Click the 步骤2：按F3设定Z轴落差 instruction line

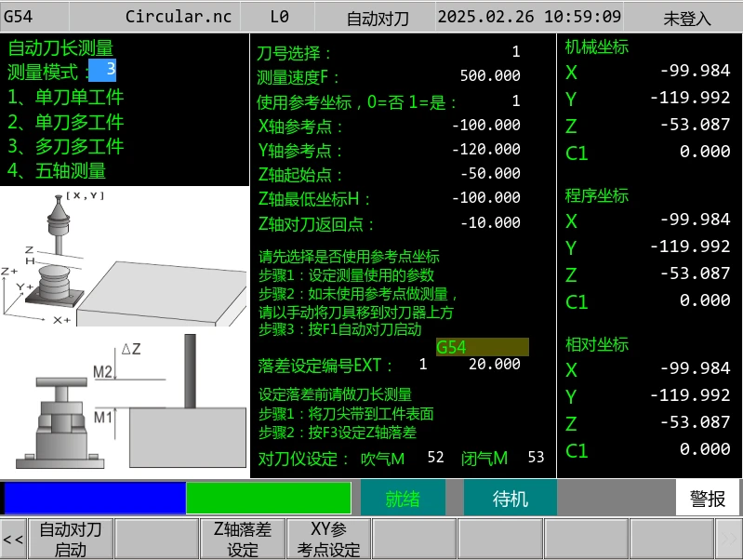point(338,433)
